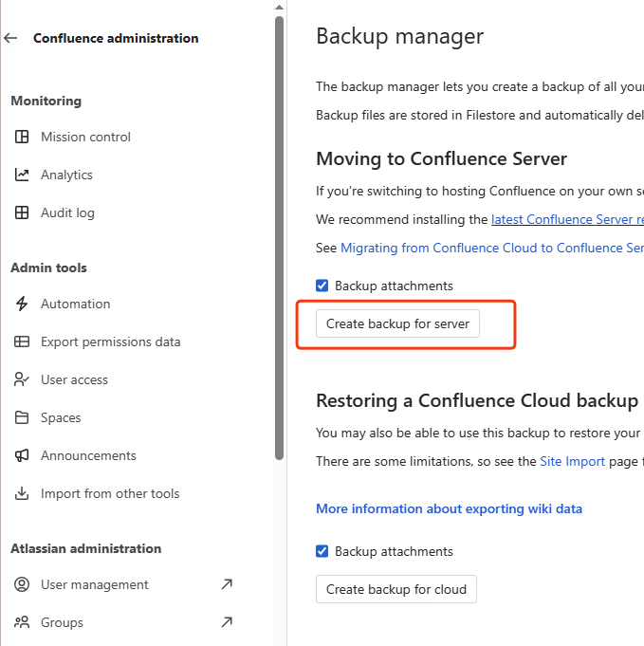Click Create backup for server button
This screenshot has width=644, height=646.
click(397, 323)
